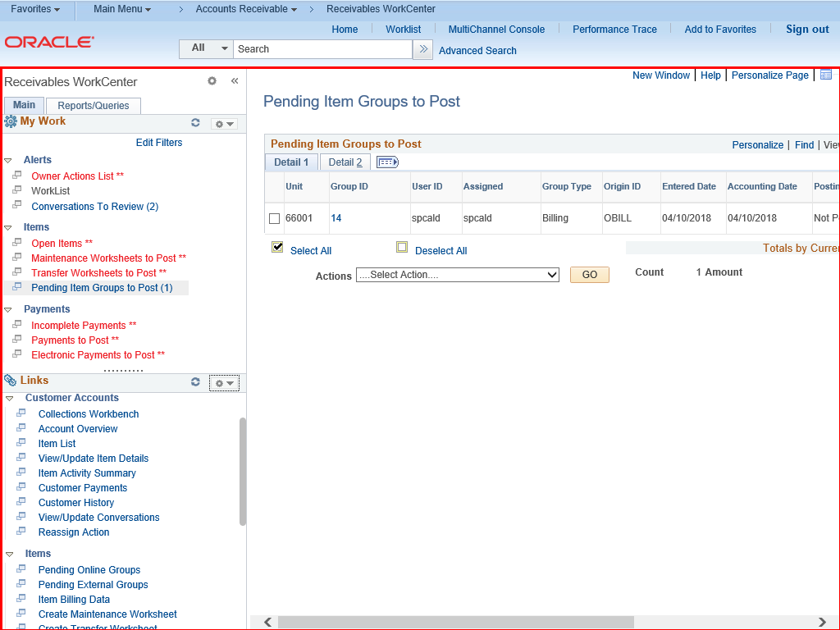
Task: Click the Deselect All checkbox icon
Action: point(402,248)
